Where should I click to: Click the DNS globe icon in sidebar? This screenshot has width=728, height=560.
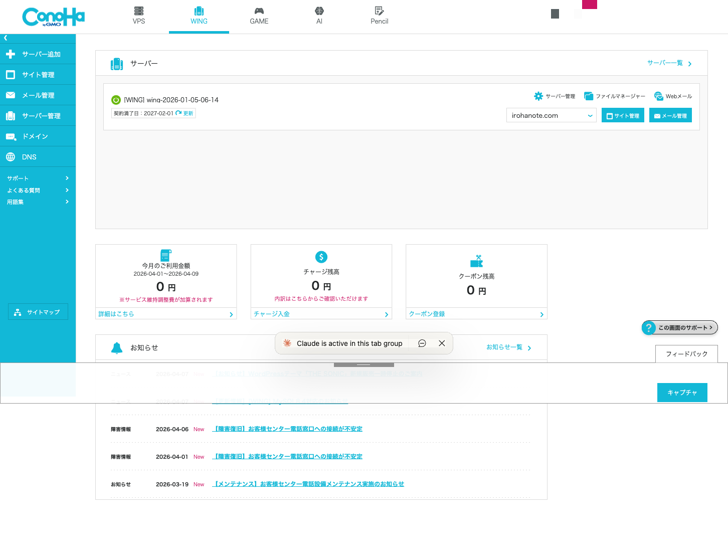11,157
